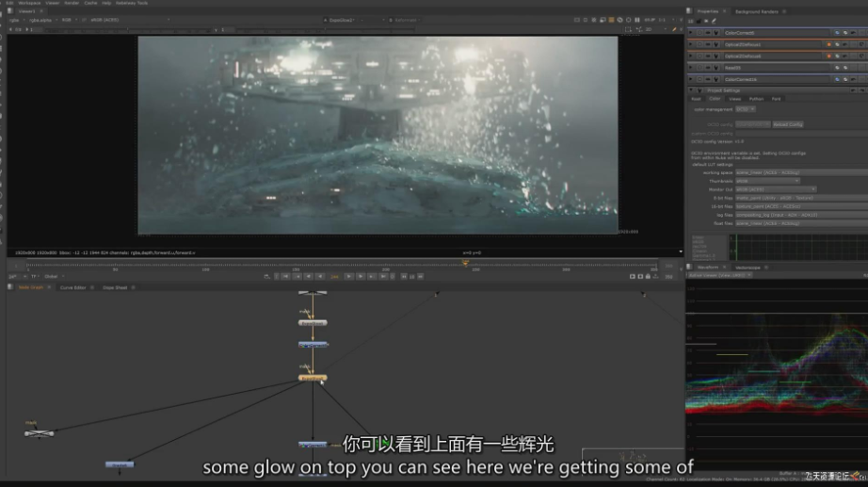Click the blue color swatch on ColorCorrect6 row
868x487 pixels.
tap(837, 33)
